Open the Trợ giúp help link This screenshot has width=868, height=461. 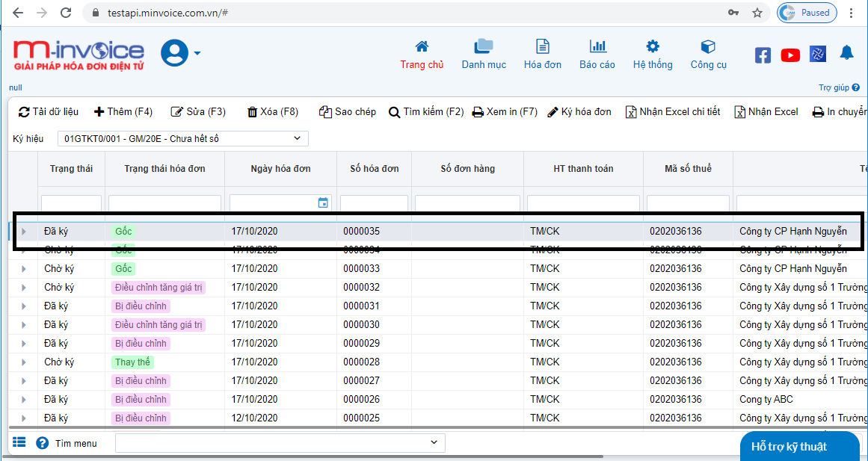[839, 87]
